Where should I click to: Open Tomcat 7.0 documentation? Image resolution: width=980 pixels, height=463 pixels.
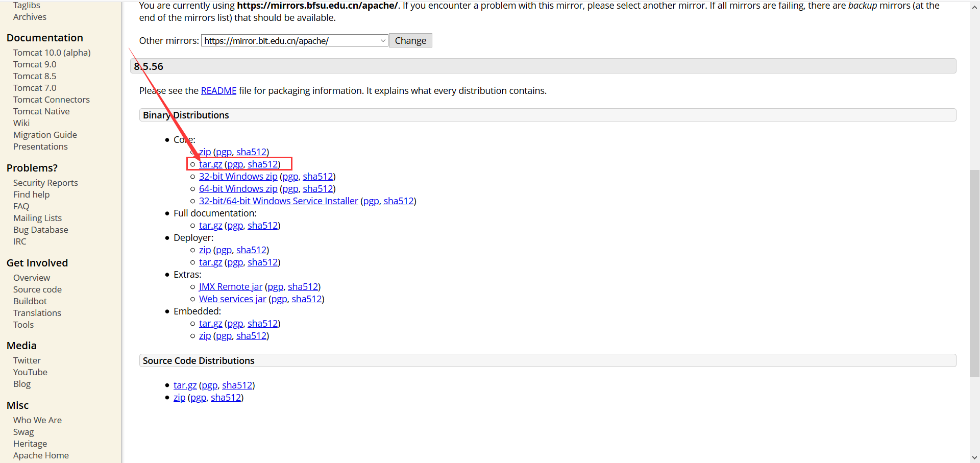coord(35,88)
